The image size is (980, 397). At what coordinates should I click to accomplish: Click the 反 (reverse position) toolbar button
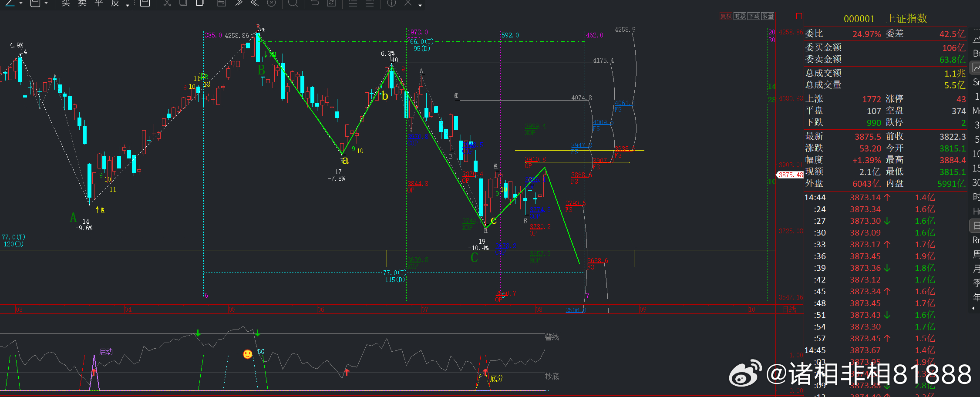115,3
